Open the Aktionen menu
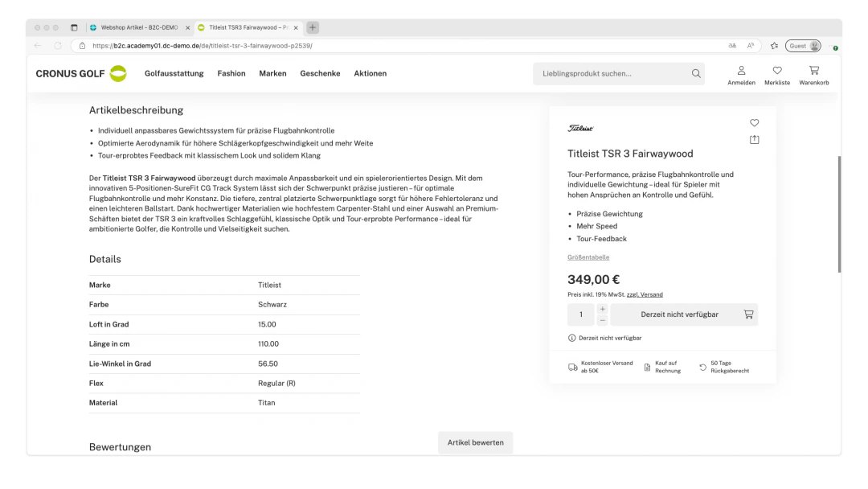Screen dimensions: 868x489 (371, 74)
